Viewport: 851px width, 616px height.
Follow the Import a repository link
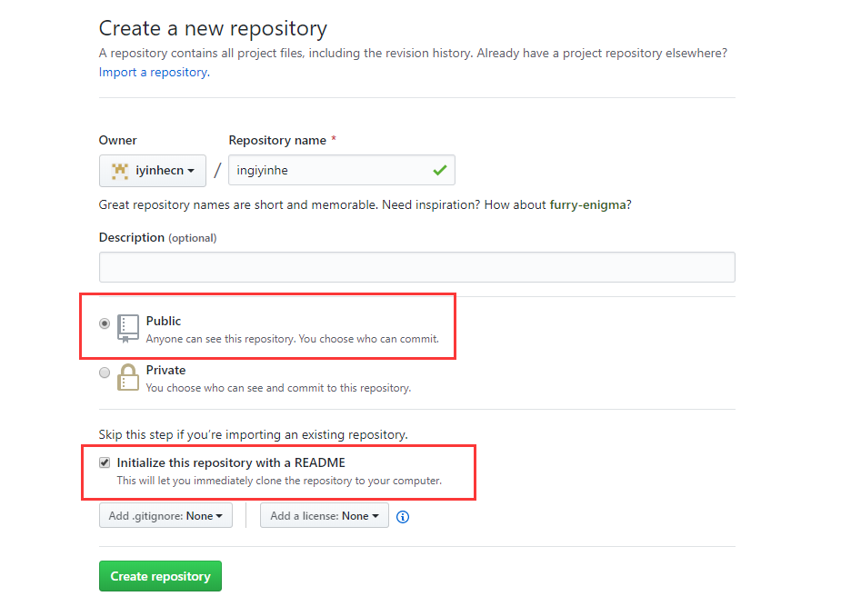tap(153, 72)
